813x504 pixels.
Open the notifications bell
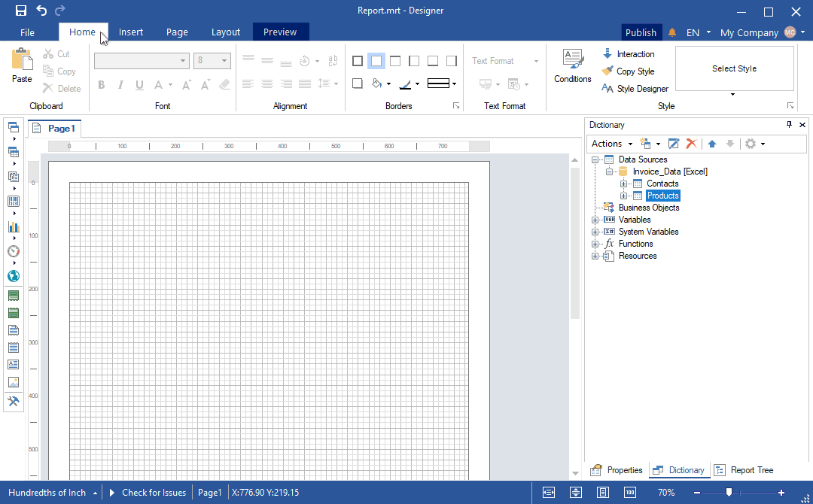672,32
